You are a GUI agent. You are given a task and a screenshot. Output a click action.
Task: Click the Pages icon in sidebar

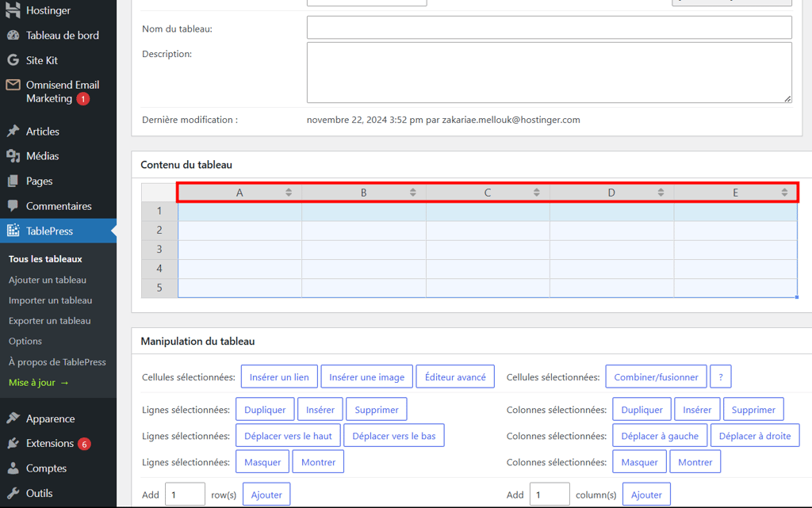point(13,181)
